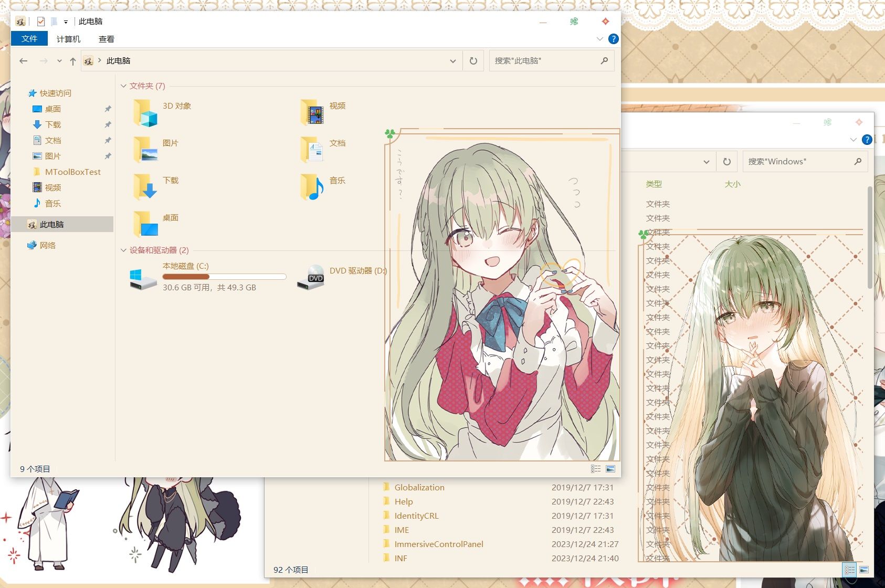The height and width of the screenshot is (588, 885).
Task: Collapse the 文件夹 (7) group
Action: [x=124, y=86]
